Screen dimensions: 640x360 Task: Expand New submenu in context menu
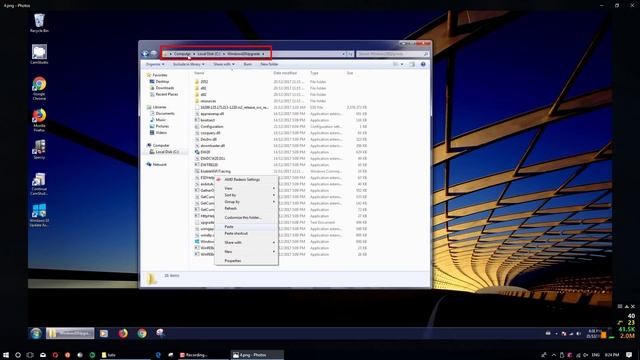pyautogui.click(x=247, y=251)
